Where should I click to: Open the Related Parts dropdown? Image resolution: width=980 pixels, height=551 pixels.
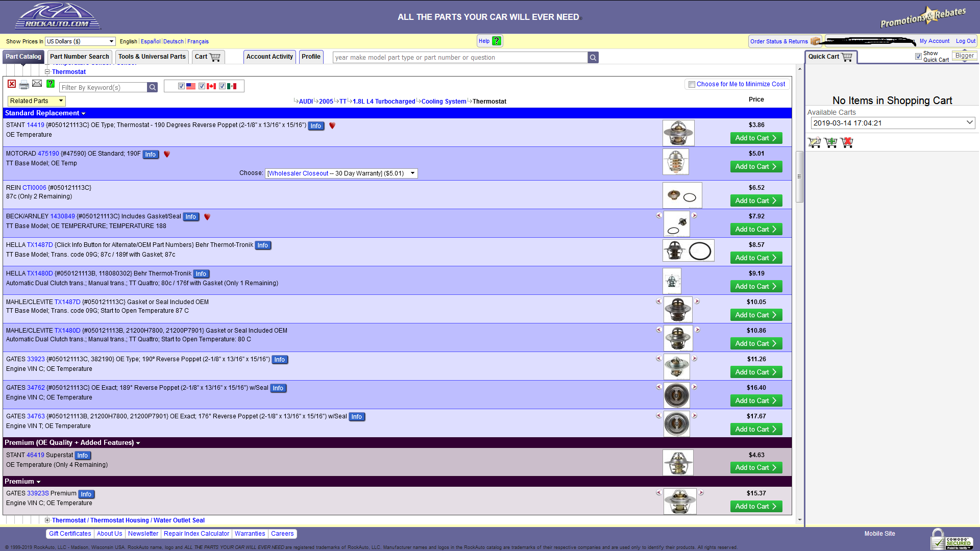[x=37, y=101]
